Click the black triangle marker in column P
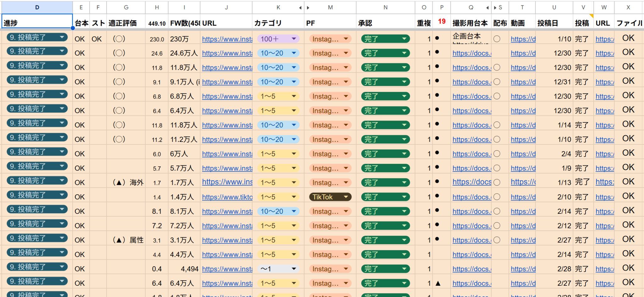This screenshot has height=297, width=644. tap(438, 283)
